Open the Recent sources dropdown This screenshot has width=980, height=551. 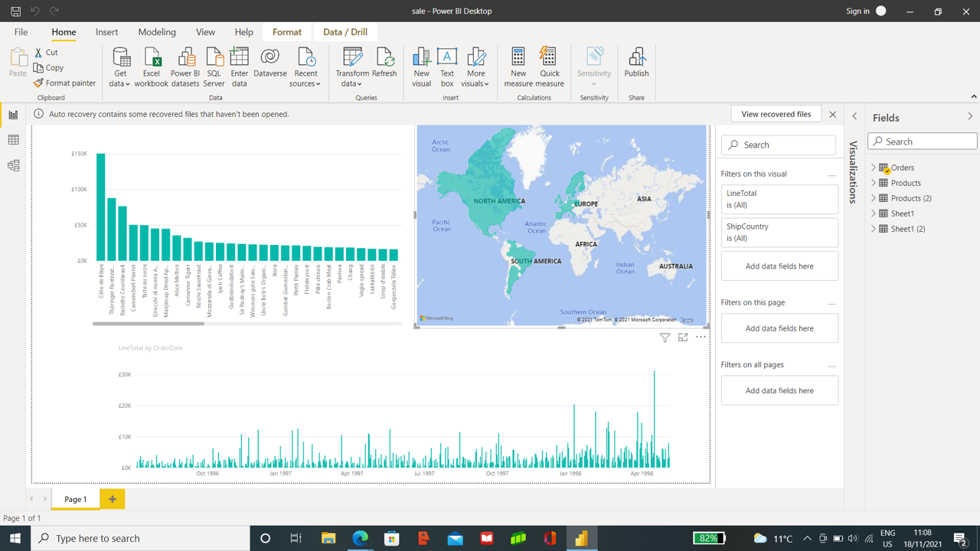[x=305, y=67]
